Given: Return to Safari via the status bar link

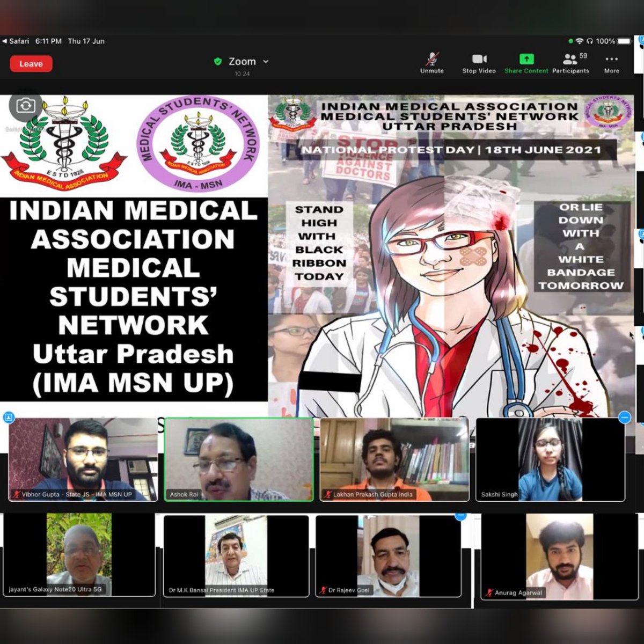Looking at the screenshot, I should coord(18,41).
